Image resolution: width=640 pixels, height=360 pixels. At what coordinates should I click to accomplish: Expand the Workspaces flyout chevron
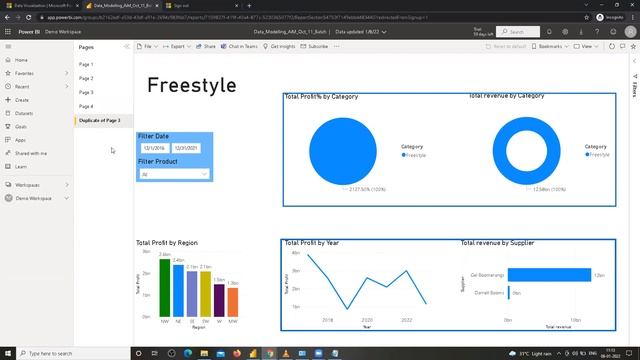tap(67, 185)
